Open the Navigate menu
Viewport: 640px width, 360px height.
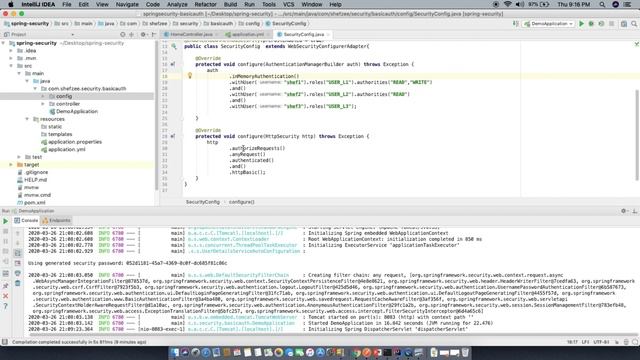tap(127, 4)
